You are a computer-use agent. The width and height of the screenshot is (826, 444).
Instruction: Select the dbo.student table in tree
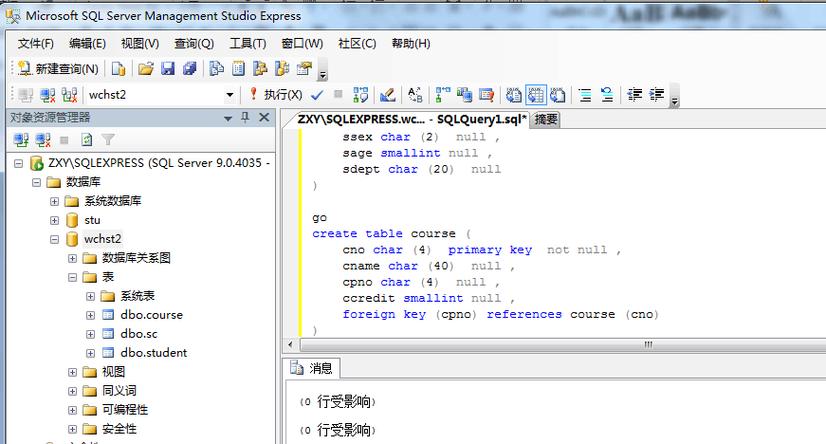click(x=153, y=353)
